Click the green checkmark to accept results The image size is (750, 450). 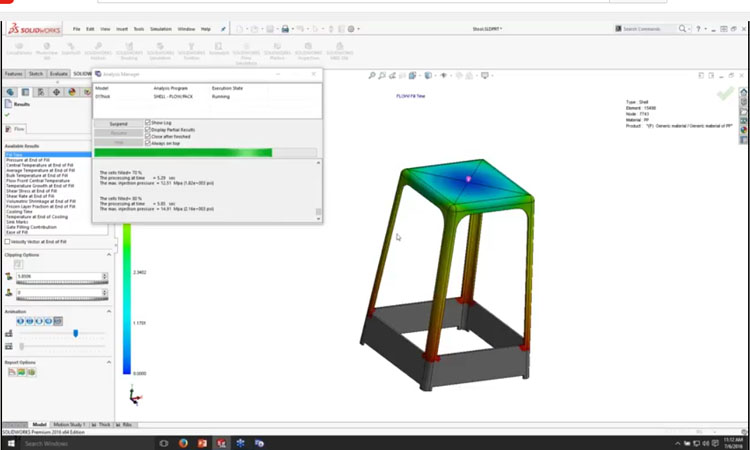8,114
